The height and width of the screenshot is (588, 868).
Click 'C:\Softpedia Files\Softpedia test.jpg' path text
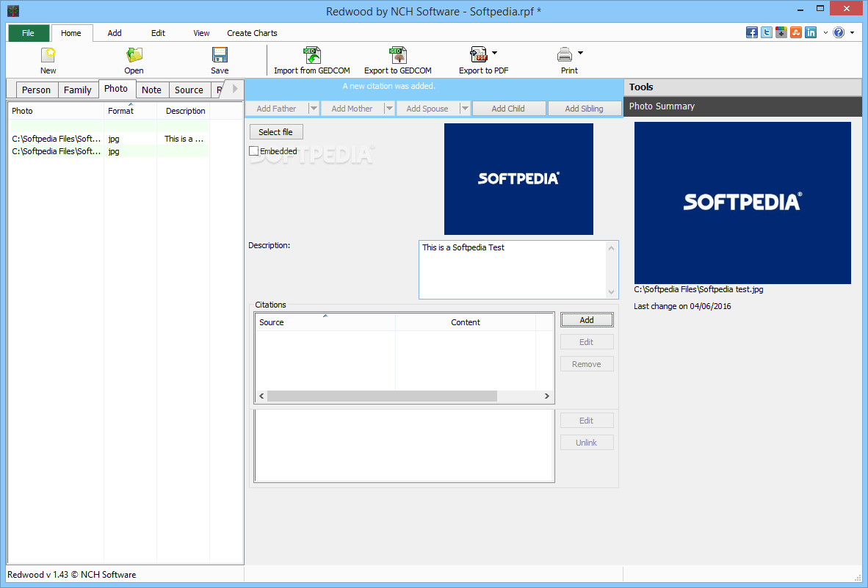coord(698,289)
